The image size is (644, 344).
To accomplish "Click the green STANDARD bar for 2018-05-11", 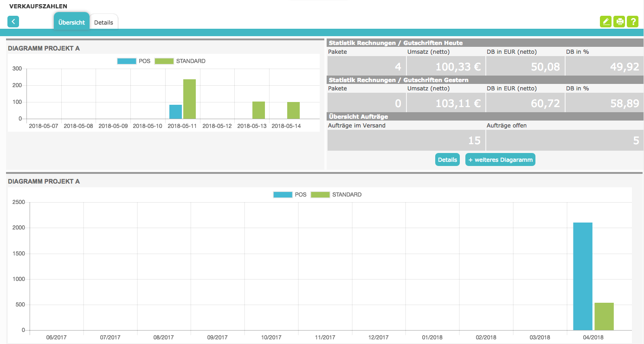I will [x=189, y=99].
